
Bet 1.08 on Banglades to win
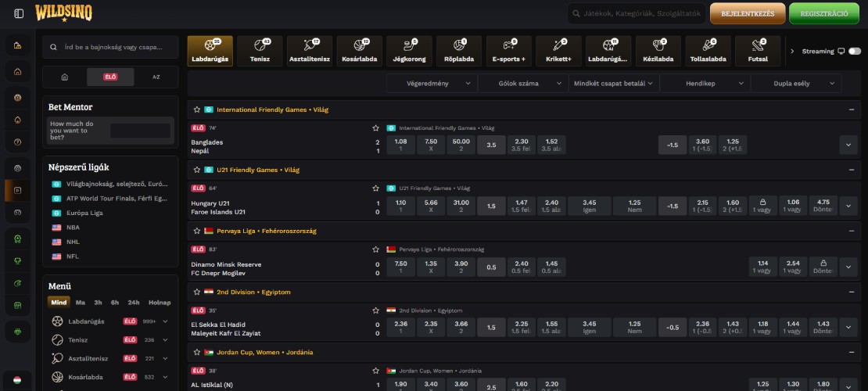[x=401, y=145]
